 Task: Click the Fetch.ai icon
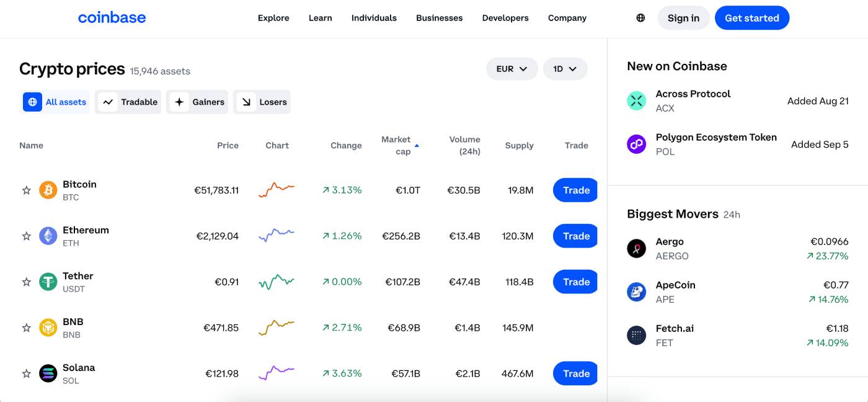coord(637,335)
